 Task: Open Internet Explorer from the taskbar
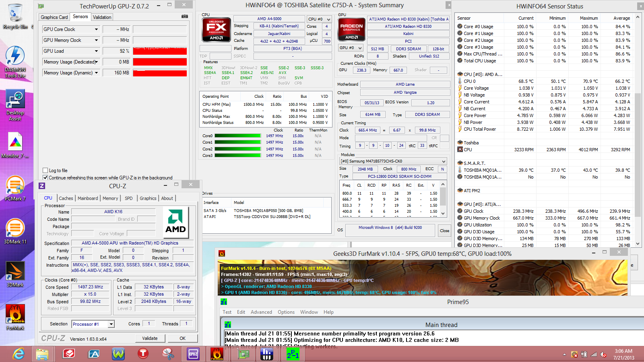[19, 354]
